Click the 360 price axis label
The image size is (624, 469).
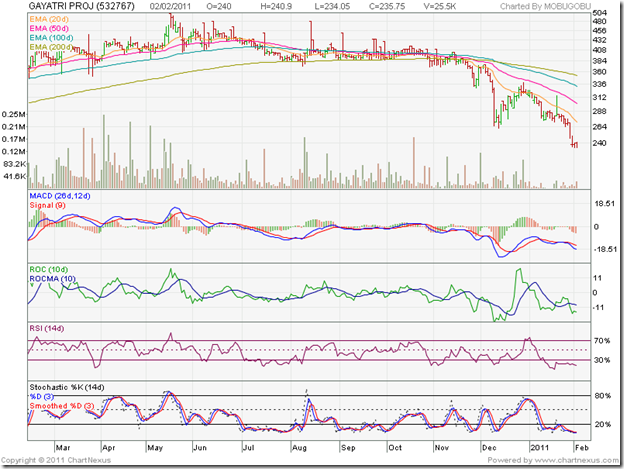tap(599, 72)
